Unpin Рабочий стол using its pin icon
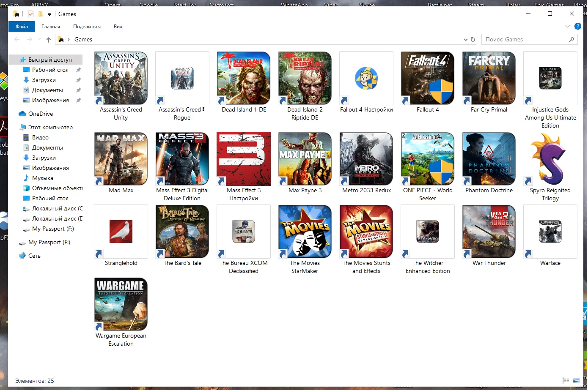The width and height of the screenshot is (588, 390). (x=78, y=70)
